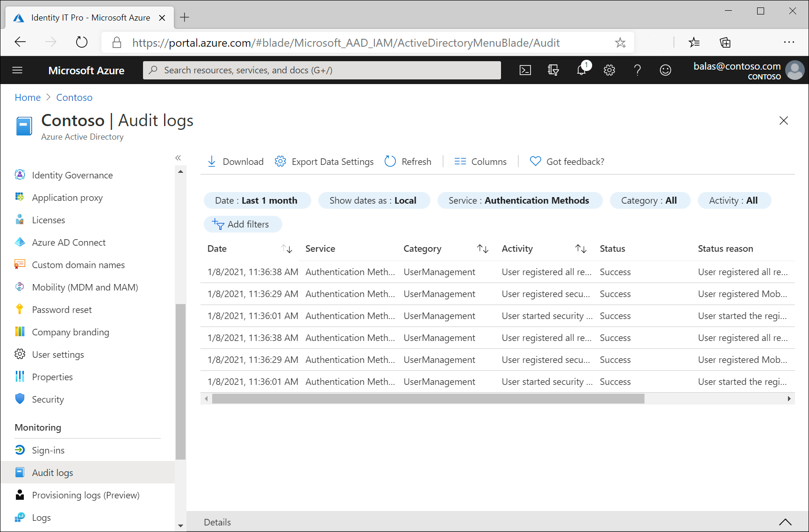809x532 pixels.
Task: Click the side menu scroll down arrow
Action: coord(180,526)
